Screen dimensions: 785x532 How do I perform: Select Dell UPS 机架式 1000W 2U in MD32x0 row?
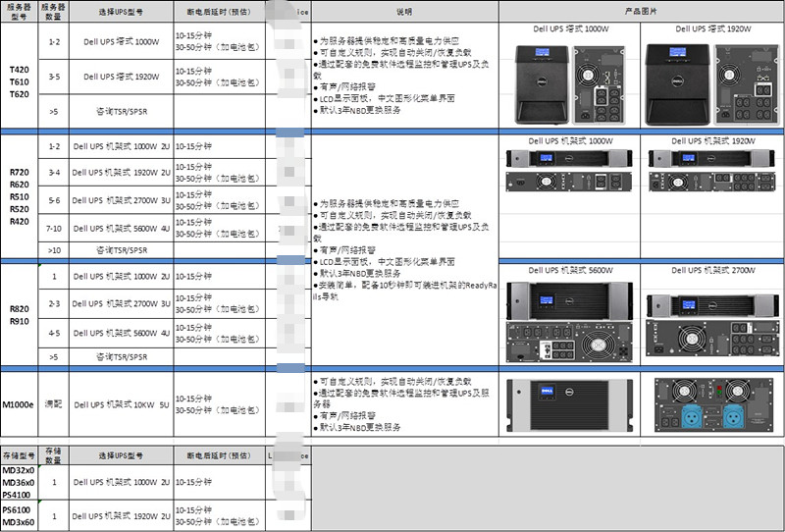click(121, 482)
